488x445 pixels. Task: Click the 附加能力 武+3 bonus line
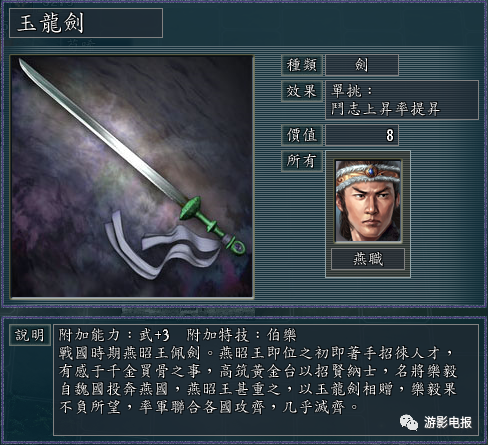pyautogui.click(x=114, y=335)
